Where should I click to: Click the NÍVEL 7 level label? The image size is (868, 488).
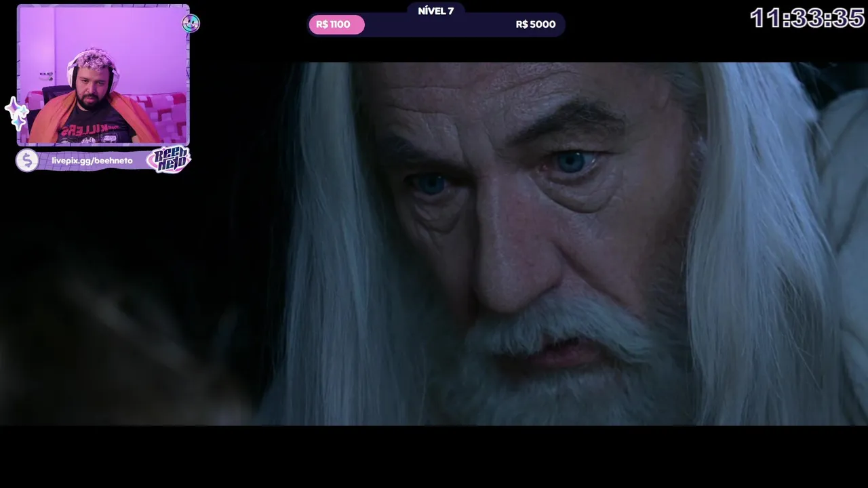point(435,11)
